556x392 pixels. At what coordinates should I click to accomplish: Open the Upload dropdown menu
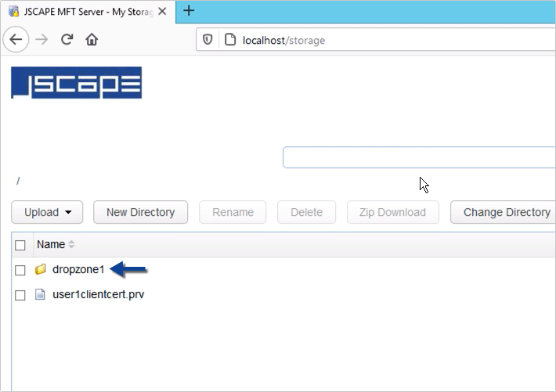tap(49, 212)
